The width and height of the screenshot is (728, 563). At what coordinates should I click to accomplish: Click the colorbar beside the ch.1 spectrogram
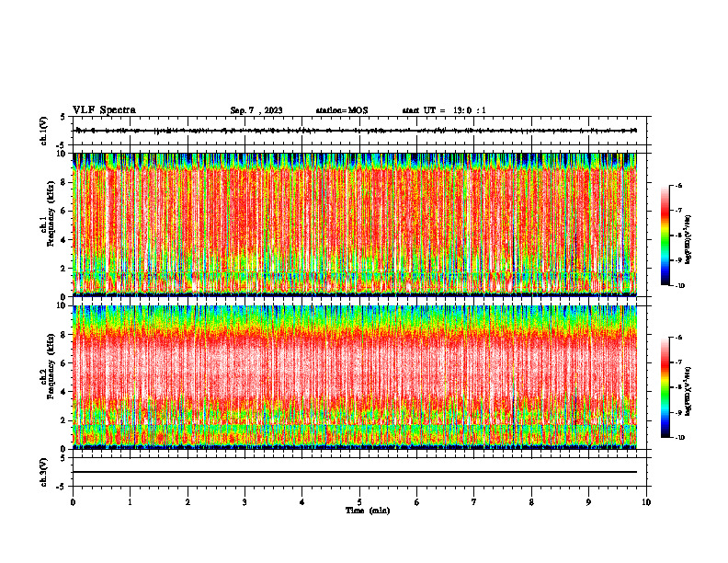(x=665, y=236)
